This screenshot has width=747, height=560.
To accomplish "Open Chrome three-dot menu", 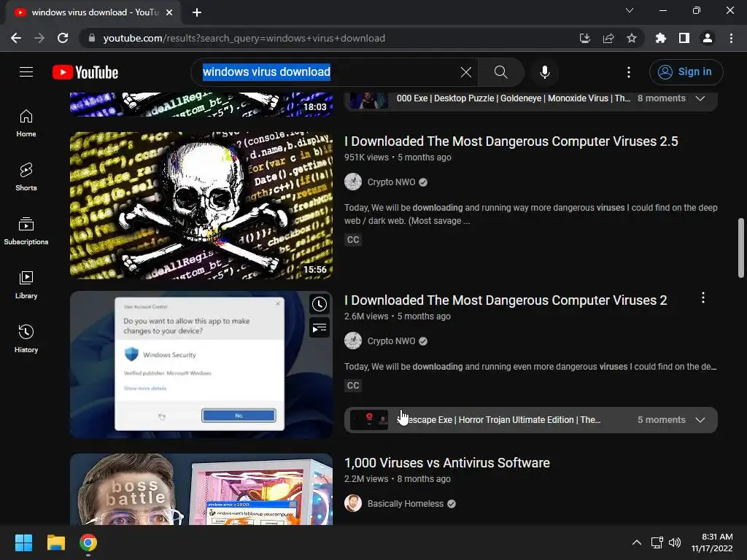I will (x=731, y=38).
